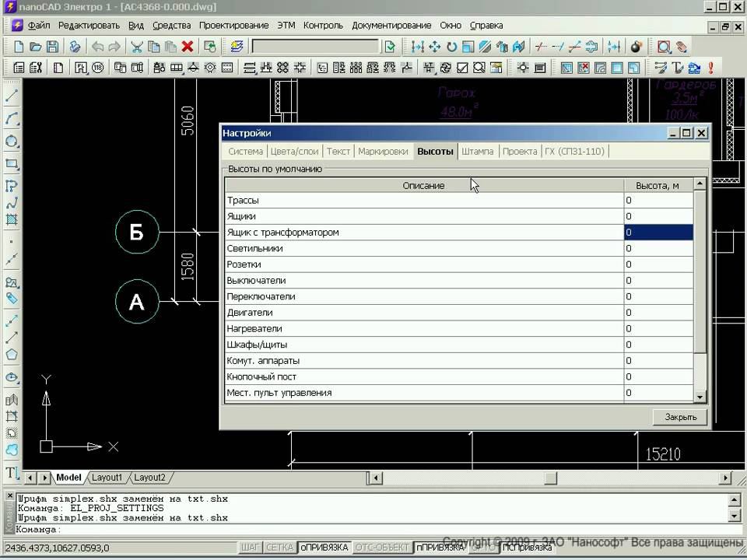Screen dimensions: 747x560
Task: Select the Hatch drawing tool
Action: click(12, 219)
